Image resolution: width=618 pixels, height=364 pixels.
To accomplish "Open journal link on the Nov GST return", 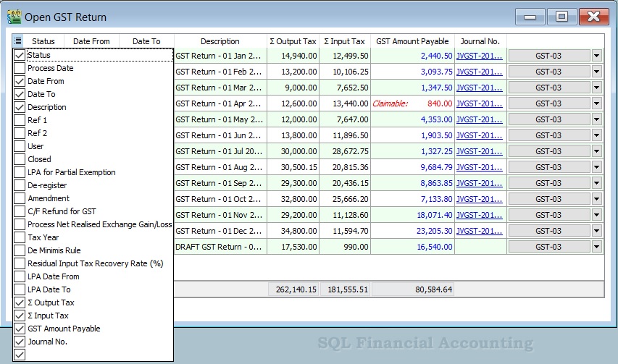I will (x=479, y=215).
